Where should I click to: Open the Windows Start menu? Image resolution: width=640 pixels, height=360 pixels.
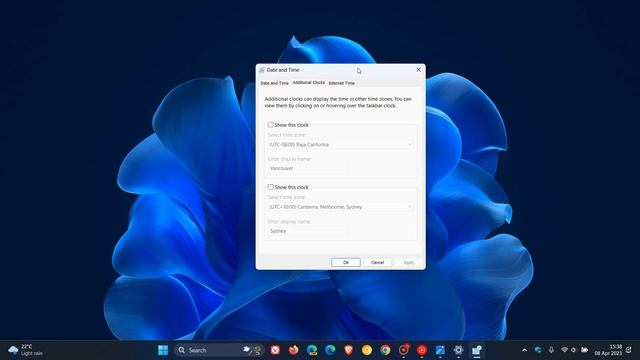(163, 350)
